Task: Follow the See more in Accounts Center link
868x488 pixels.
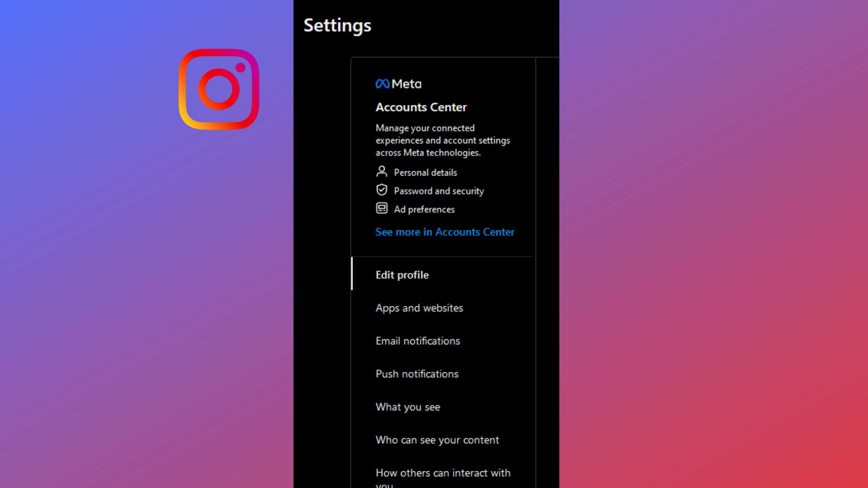Action: [x=445, y=232]
